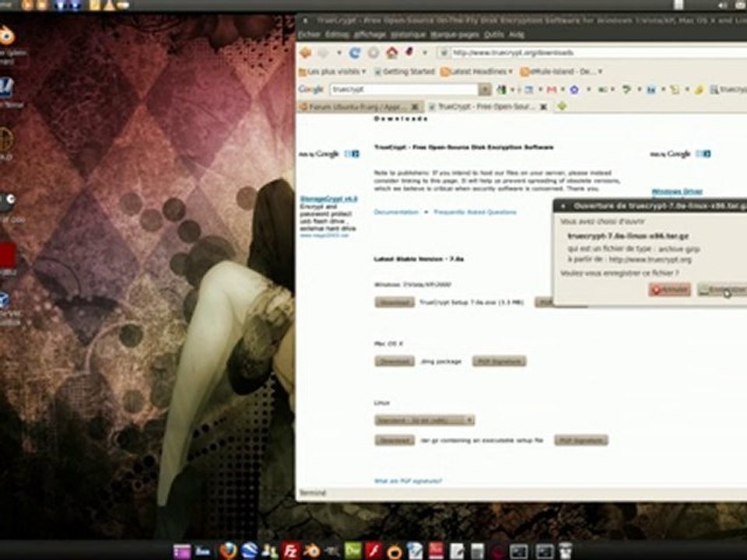Click the Linux PGP Signature button
Viewport: 747px width, 560px height.
(581, 440)
